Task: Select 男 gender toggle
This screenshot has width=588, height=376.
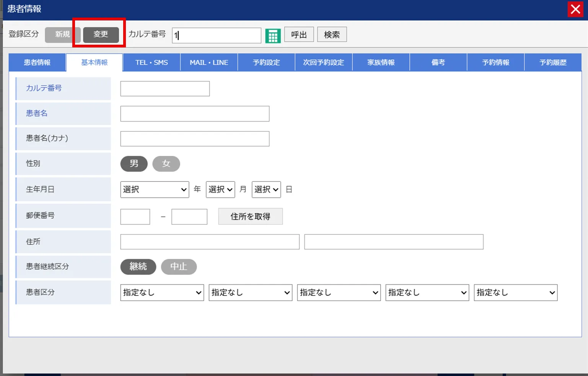Action: click(x=134, y=164)
